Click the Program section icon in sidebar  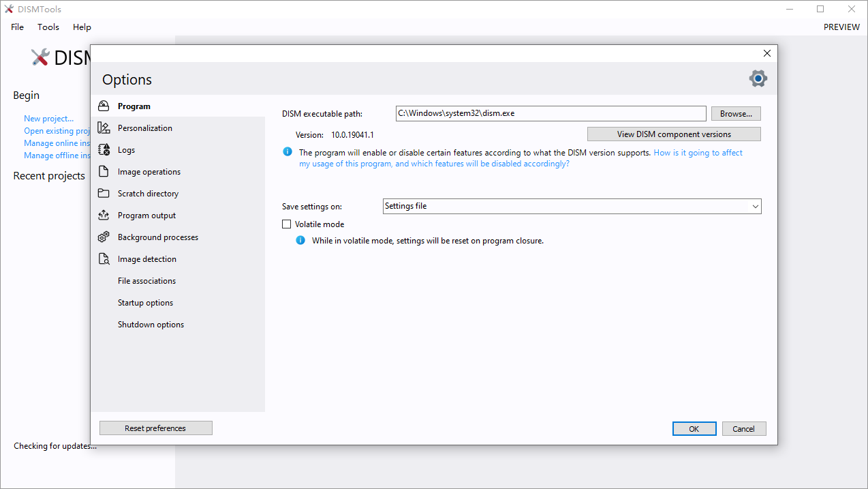click(x=104, y=106)
